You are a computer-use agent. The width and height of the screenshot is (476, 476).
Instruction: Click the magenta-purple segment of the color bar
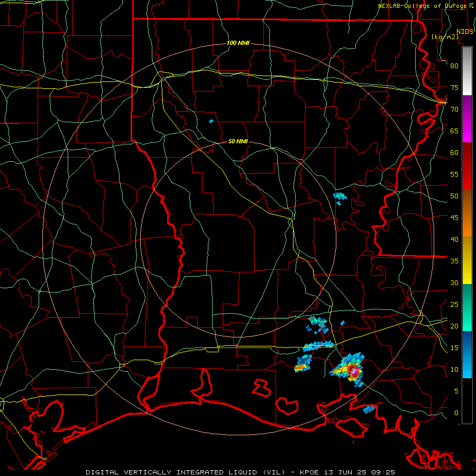coord(467,118)
